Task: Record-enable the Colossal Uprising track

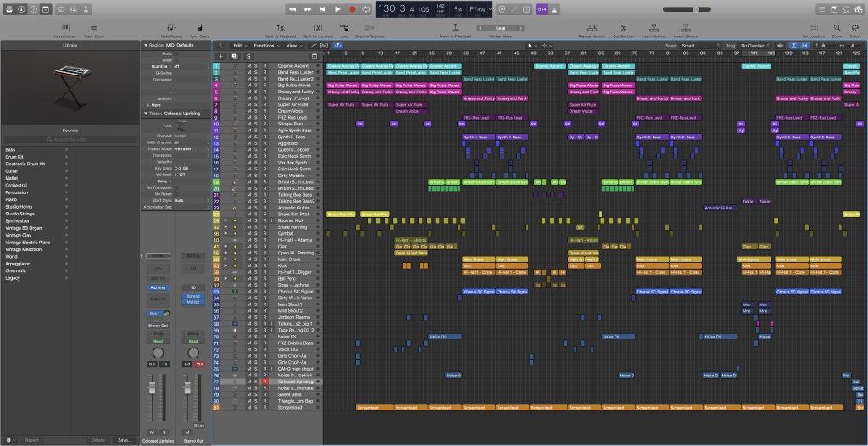Action: pos(264,382)
